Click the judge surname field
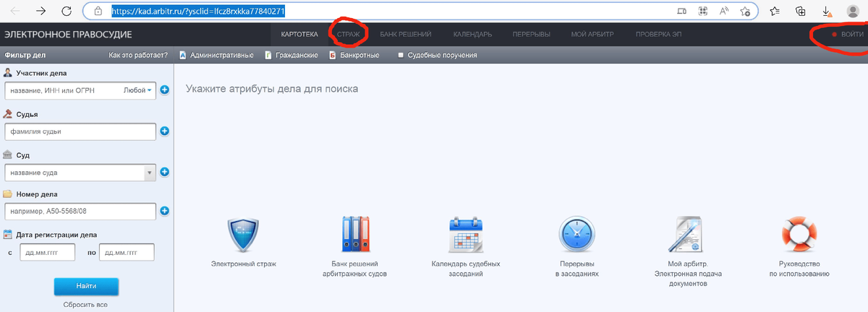 pos(80,131)
